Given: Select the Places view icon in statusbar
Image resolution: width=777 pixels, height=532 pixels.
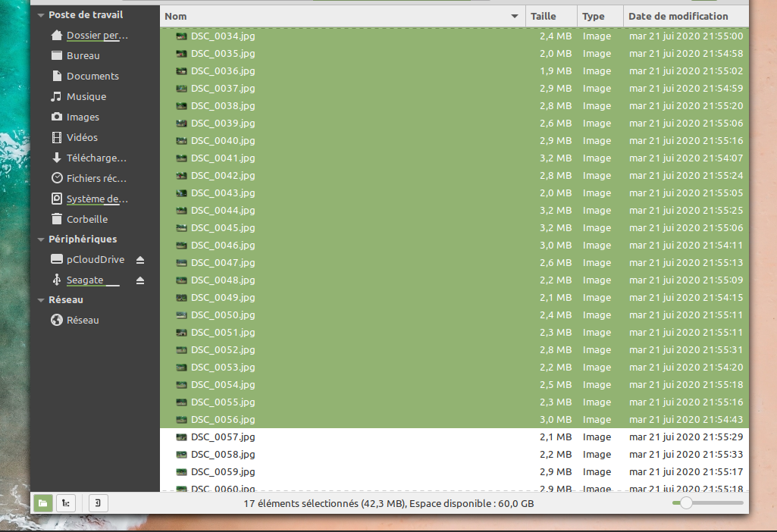Looking at the screenshot, I should (42, 502).
